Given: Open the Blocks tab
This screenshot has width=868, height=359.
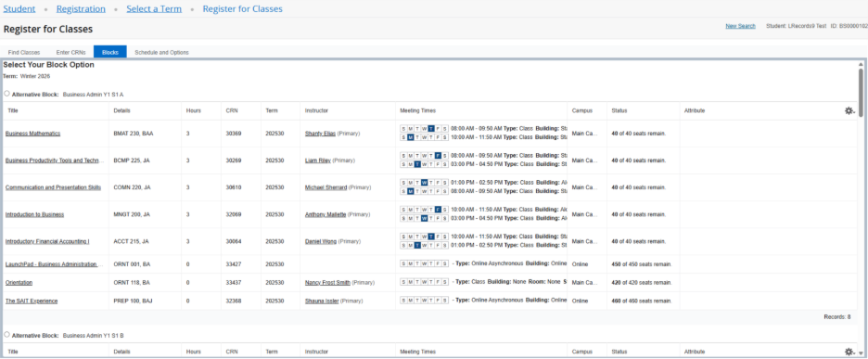Looking at the screenshot, I should [110, 52].
